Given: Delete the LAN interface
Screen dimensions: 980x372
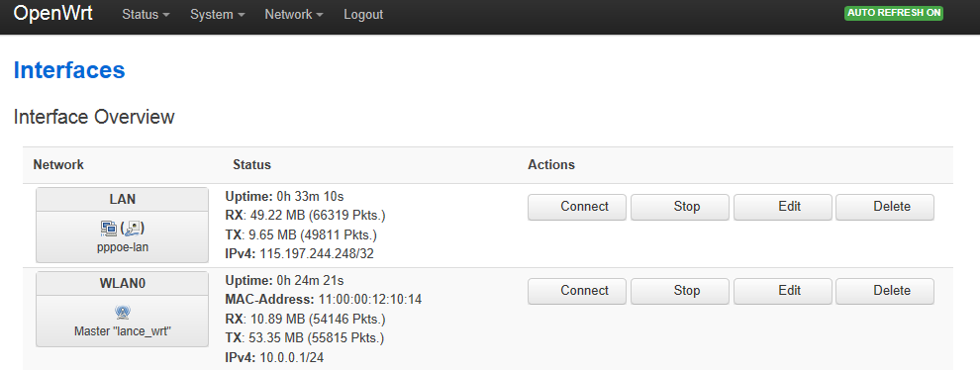Looking at the screenshot, I should tap(885, 207).
